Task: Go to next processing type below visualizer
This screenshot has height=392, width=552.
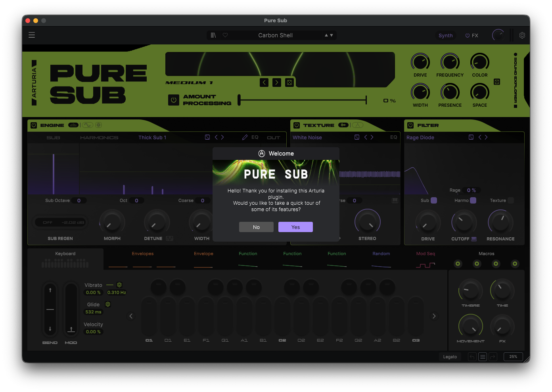Action: tap(277, 83)
